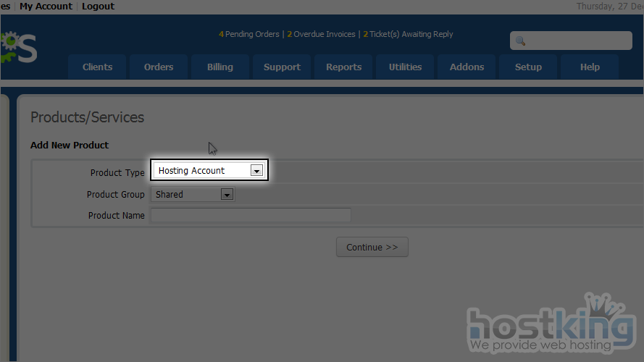Open the Product Type dropdown
The width and height of the screenshot is (644, 362).
(209, 171)
